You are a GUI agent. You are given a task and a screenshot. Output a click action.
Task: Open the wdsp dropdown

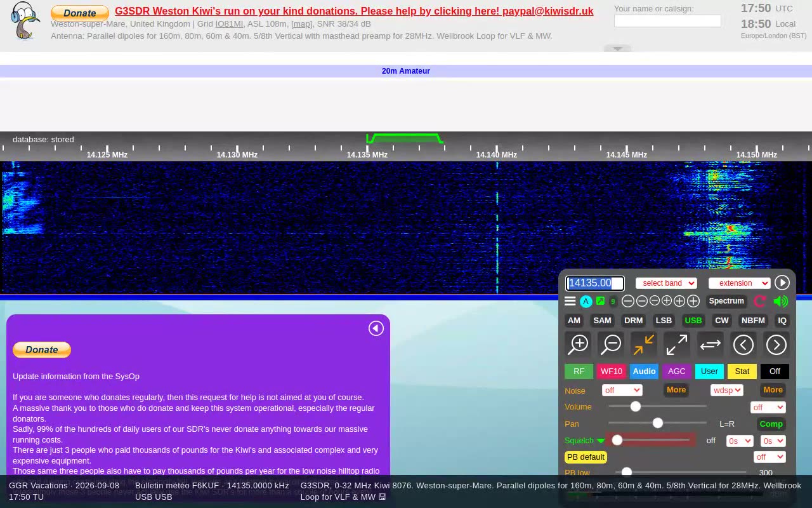point(726,390)
